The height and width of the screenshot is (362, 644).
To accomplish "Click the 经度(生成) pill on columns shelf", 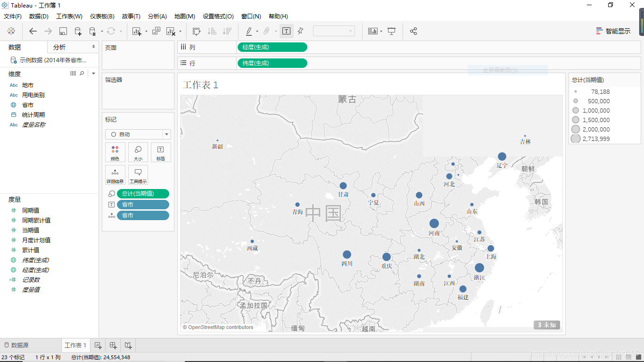I will [272, 47].
